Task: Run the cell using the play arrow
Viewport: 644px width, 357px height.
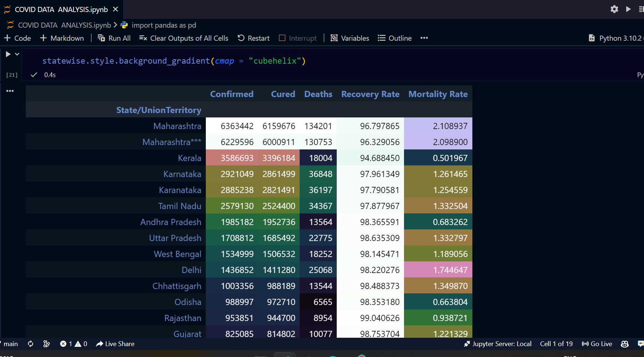Action: (x=8, y=54)
